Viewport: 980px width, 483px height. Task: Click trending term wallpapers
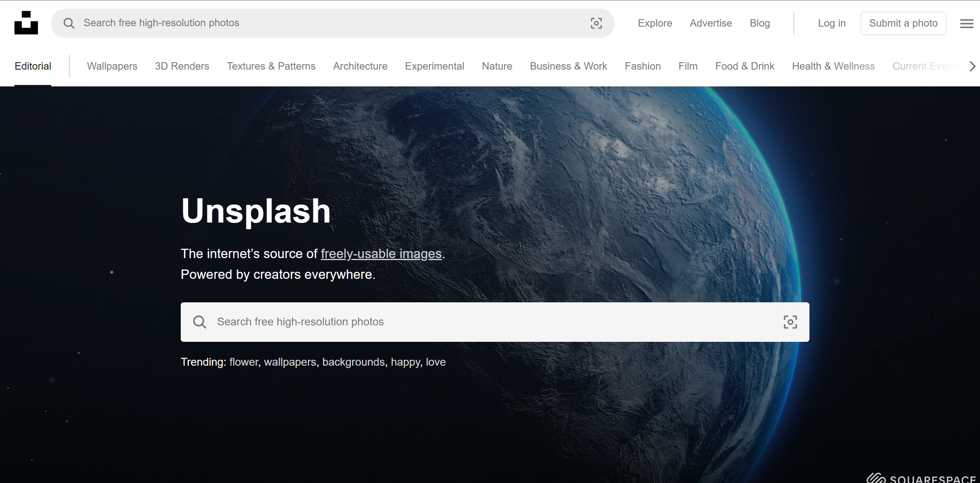click(290, 362)
